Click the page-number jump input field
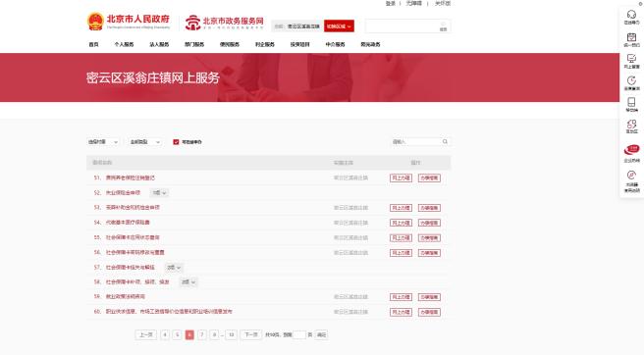The image size is (644, 355). click(298, 334)
